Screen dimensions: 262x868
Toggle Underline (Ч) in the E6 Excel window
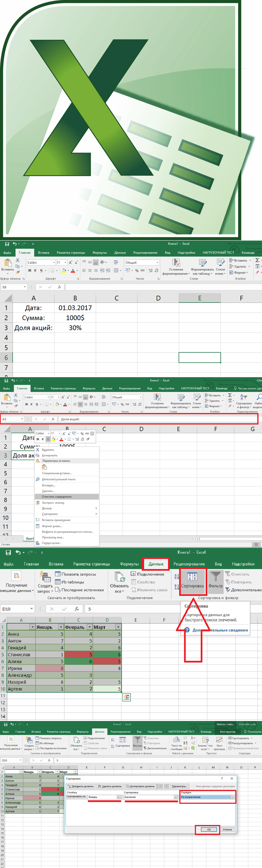[41, 270]
